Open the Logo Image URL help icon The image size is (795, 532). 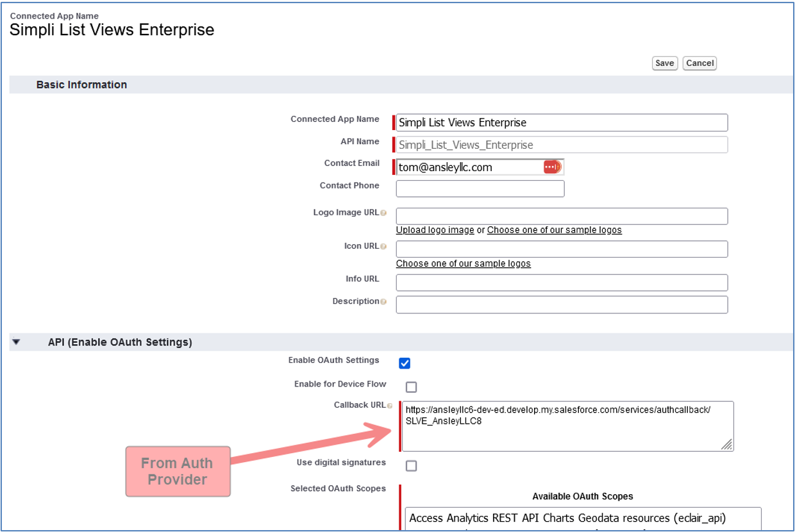point(383,213)
